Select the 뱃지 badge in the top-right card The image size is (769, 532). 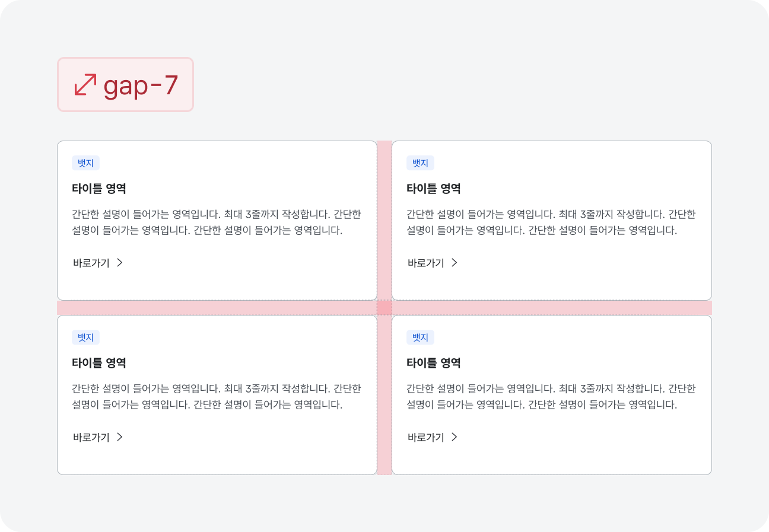[x=420, y=163]
